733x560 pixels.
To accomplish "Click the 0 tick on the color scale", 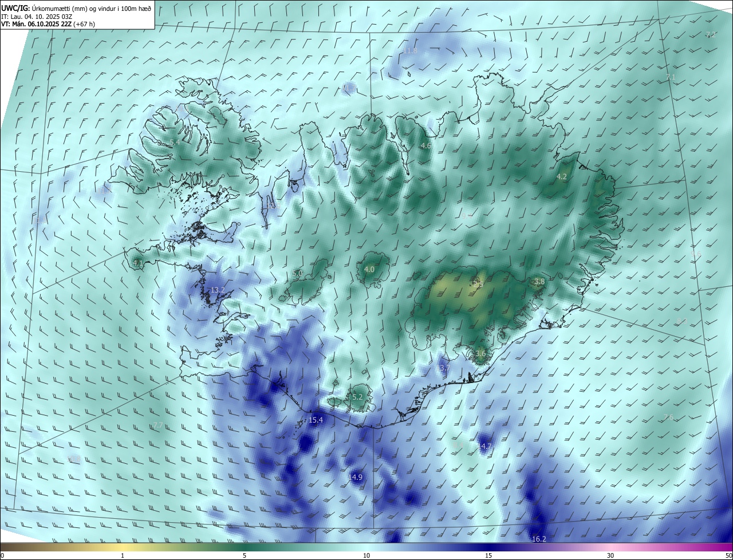I will (x=2, y=555).
